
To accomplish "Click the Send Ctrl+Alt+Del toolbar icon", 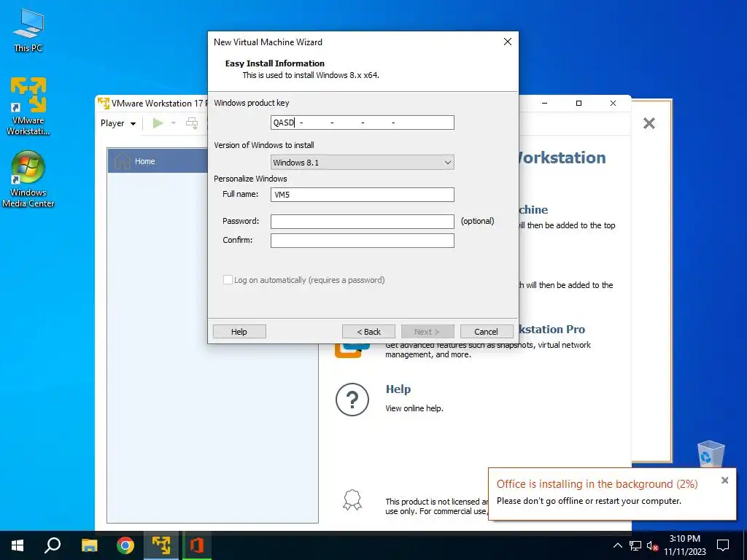I will (x=192, y=123).
